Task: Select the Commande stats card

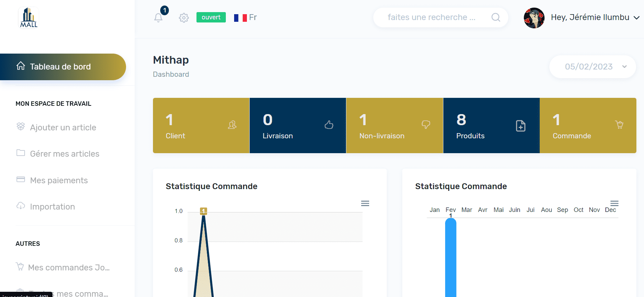Action: [x=588, y=126]
